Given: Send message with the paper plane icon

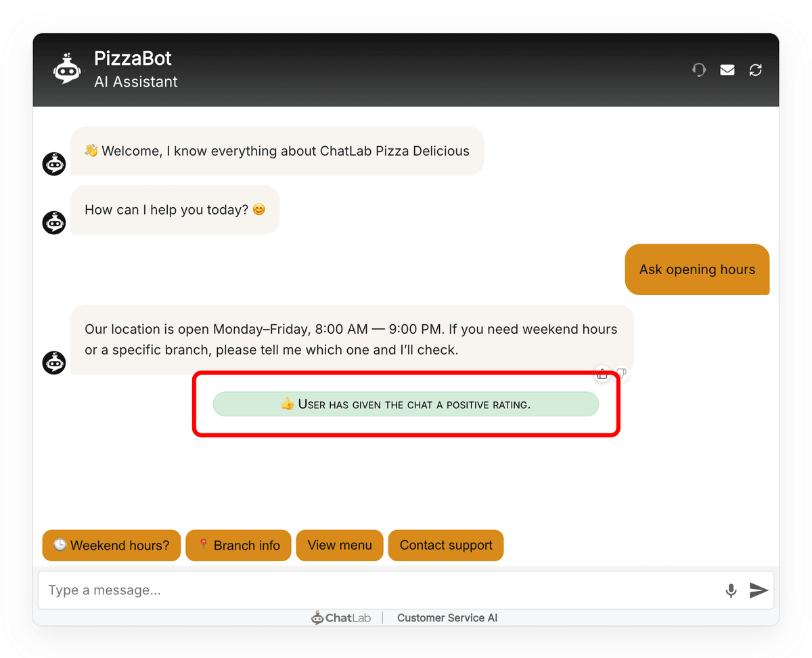Looking at the screenshot, I should (x=759, y=590).
